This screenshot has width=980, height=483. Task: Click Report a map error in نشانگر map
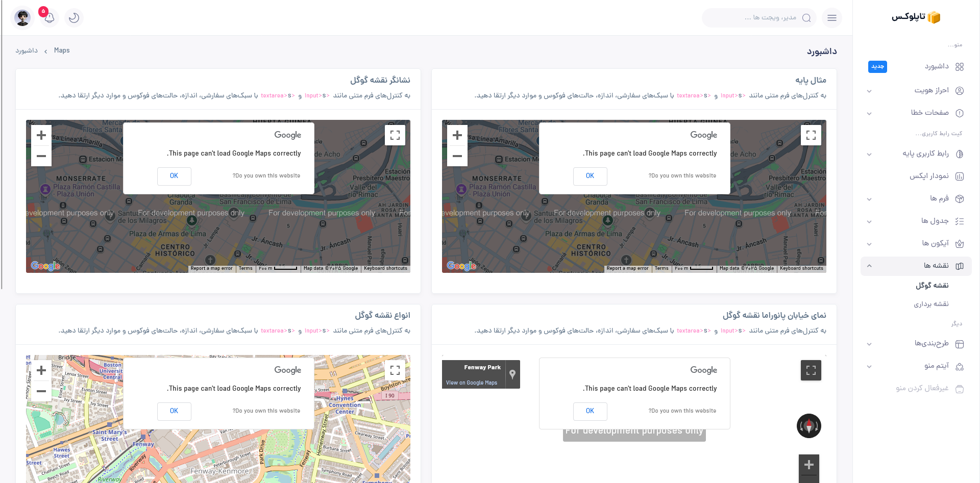pyautogui.click(x=211, y=268)
